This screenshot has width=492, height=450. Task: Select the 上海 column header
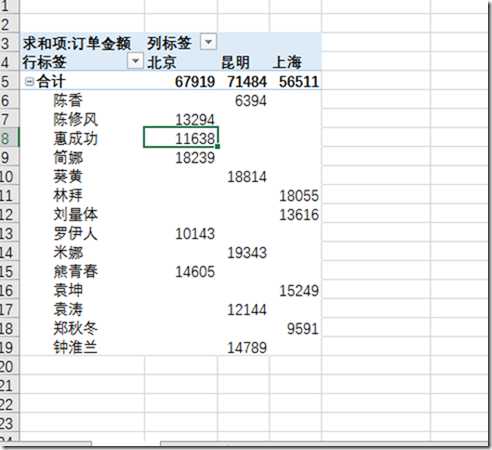287,62
